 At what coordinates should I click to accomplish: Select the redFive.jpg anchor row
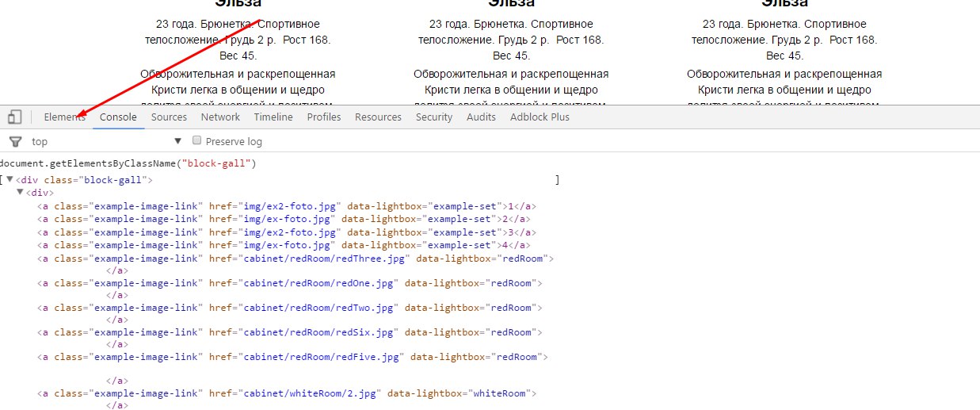(293, 356)
